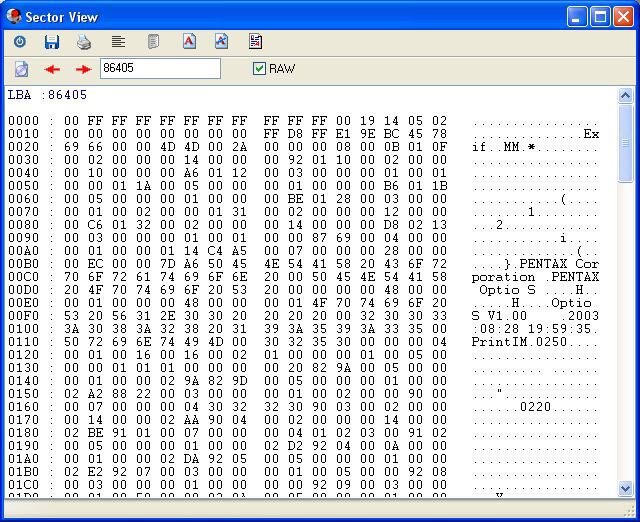Click the formatted document icon with red marks
Image resolution: width=640 pixels, height=522 pixels.
point(256,41)
